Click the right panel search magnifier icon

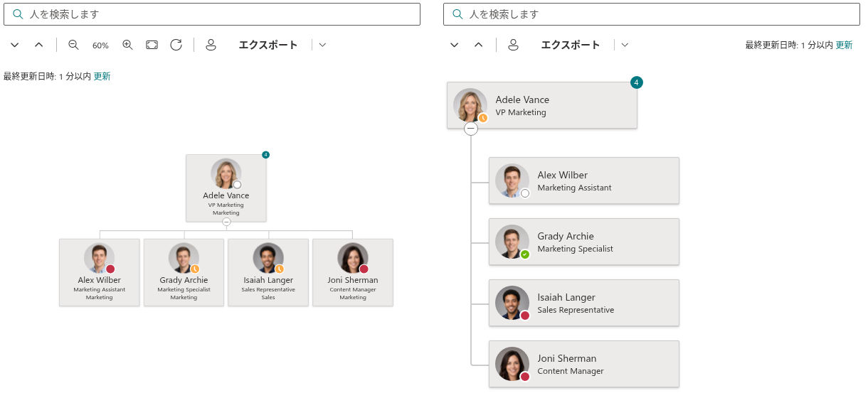[458, 14]
